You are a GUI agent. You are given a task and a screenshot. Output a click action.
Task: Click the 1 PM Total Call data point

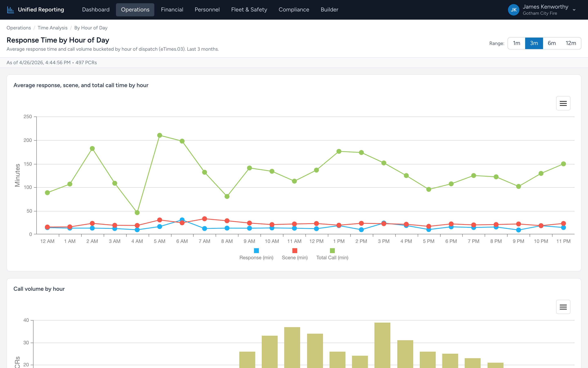pos(339,151)
